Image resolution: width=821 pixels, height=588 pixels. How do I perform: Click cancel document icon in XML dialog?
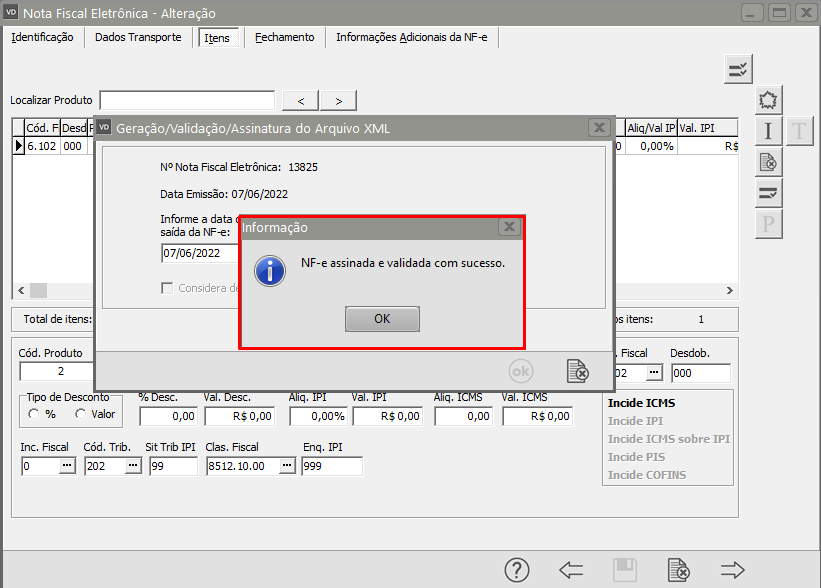[577, 371]
